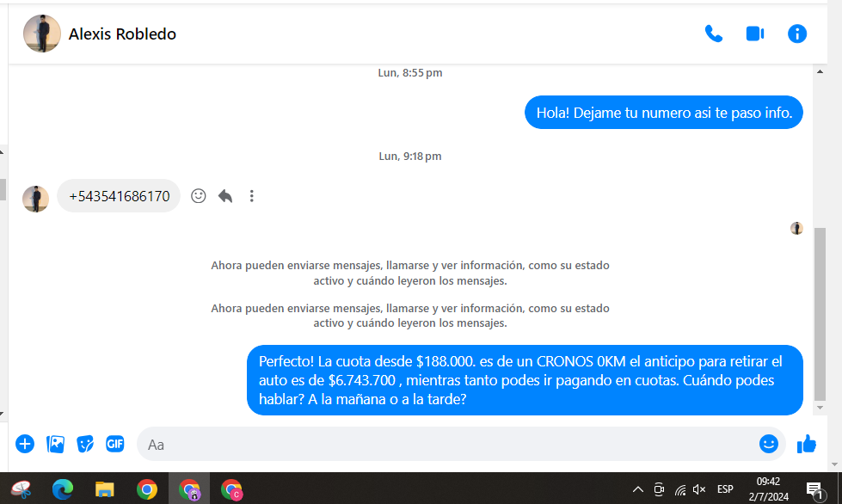Start a voice call with Alexis Robledo
Screen dimensions: 842x504
pyautogui.click(x=713, y=34)
